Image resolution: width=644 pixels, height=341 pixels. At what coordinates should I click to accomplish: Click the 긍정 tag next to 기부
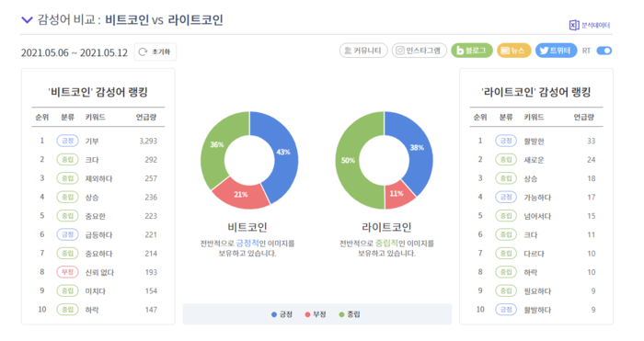pos(67,141)
